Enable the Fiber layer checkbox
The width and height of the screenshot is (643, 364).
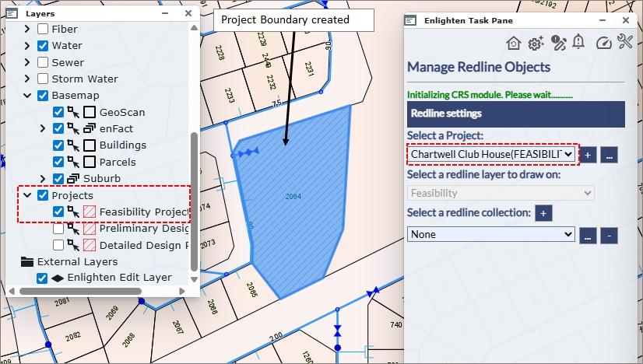(x=44, y=30)
